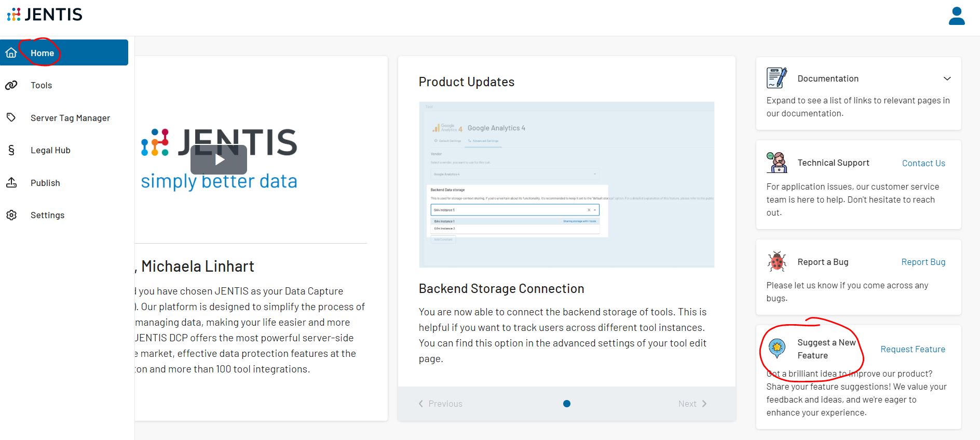
Task: Go to next product update
Action: (x=692, y=404)
